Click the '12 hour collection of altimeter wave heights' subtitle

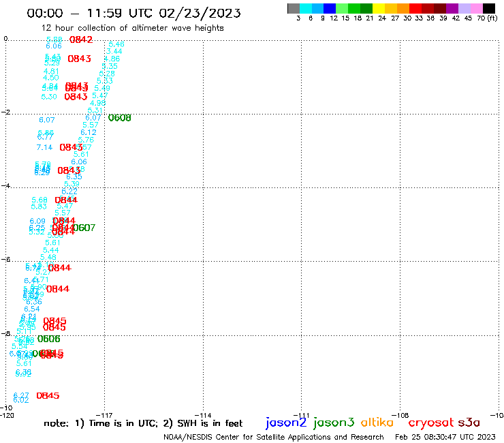(x=132, y=28)
